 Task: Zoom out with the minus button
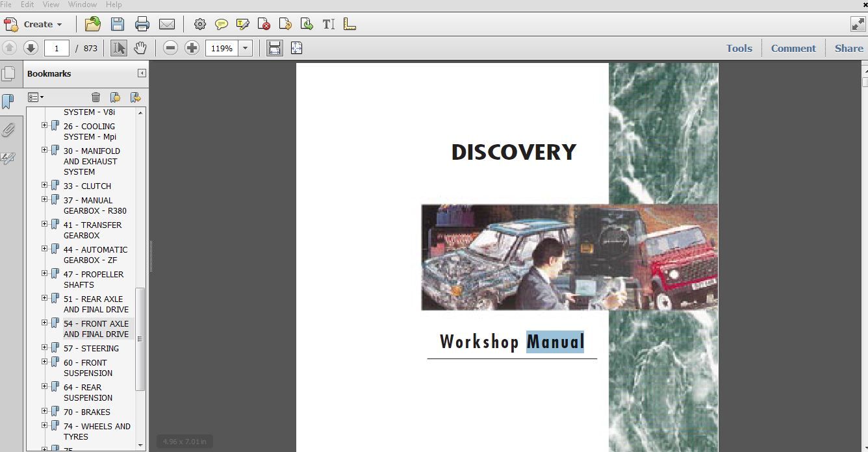pyautogui.click(x=170, y=48)
